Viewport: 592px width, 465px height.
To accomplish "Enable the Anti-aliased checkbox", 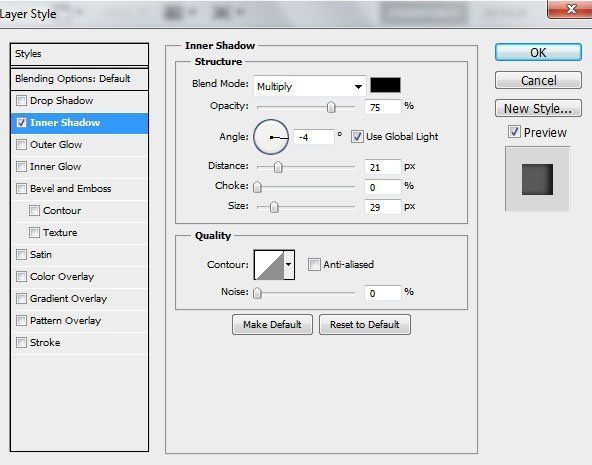I will [x=314, y=264].
